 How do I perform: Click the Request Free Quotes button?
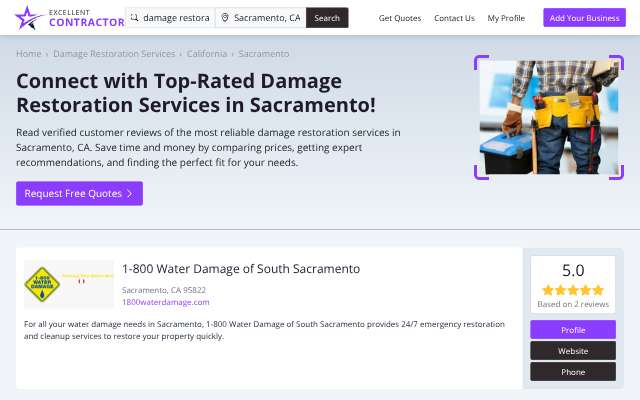(80, 193)
